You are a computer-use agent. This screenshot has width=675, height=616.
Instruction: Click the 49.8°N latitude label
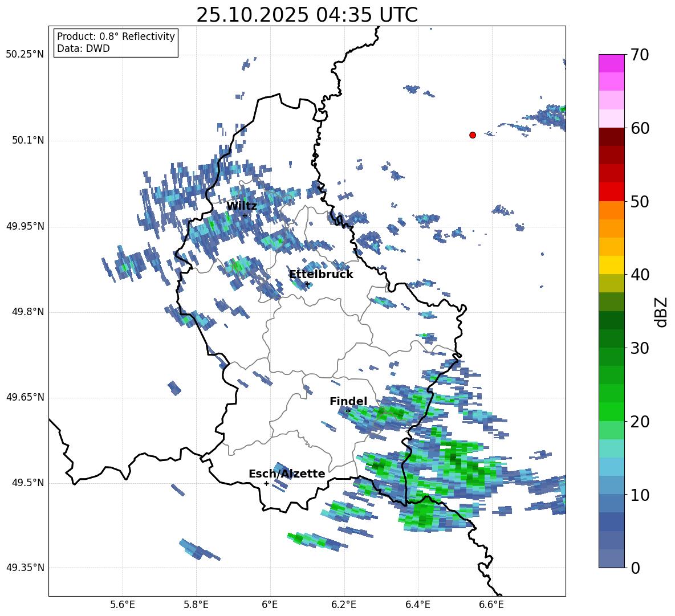[x=28, y=312]
